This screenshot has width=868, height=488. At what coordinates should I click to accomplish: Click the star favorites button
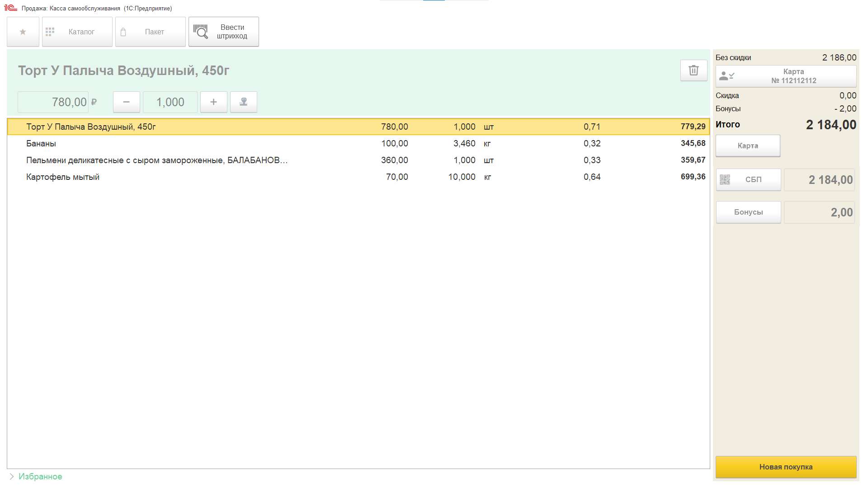(23, 32)
